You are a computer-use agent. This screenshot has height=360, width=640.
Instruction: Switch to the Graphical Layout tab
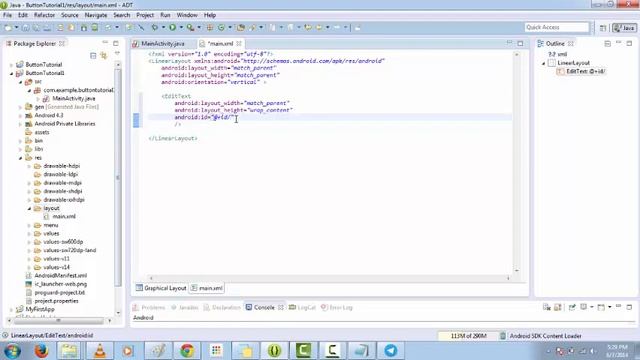[x=161, y=288]
